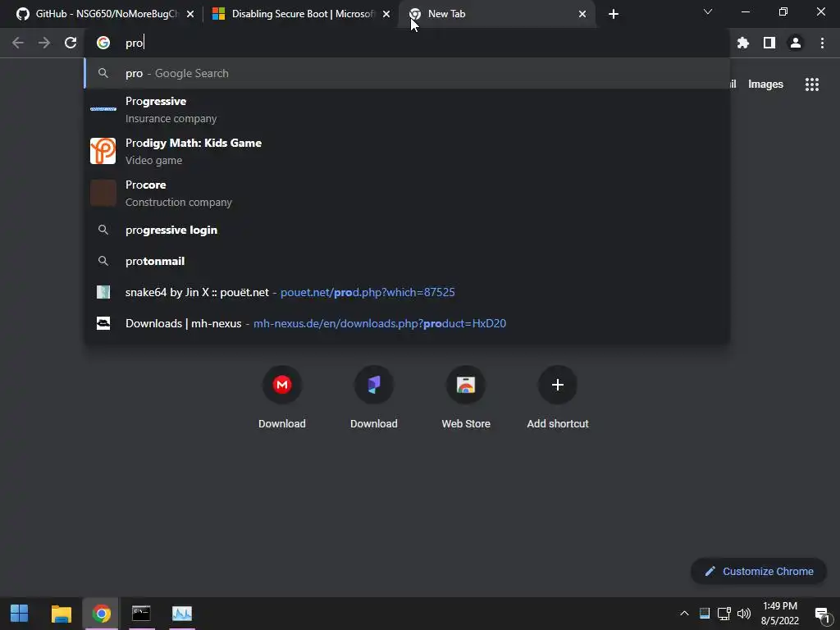Close the Disabling Secure Boot tab
This screenshot has width=840, height=630.
[x=386, y=14]
